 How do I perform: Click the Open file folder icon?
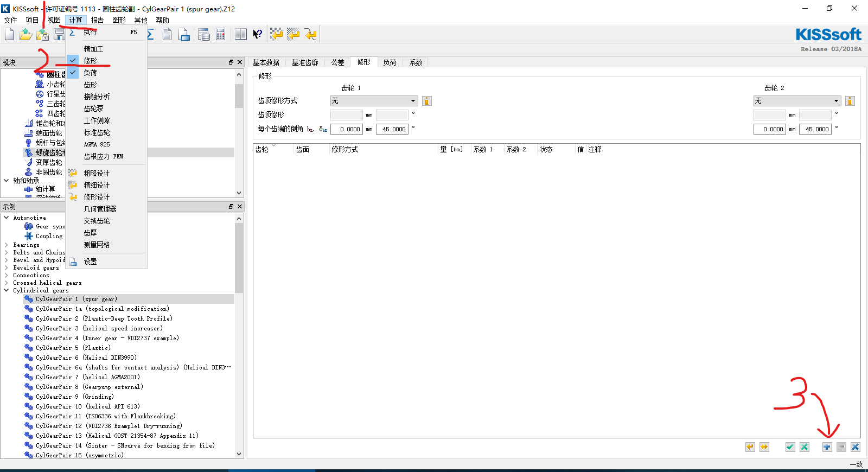[x=25, y=34]
